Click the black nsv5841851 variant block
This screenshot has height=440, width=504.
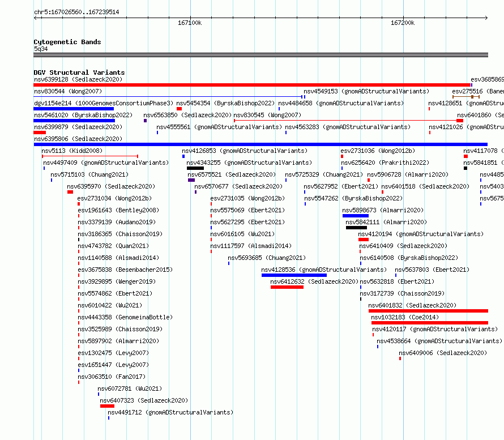click(465, 168)
